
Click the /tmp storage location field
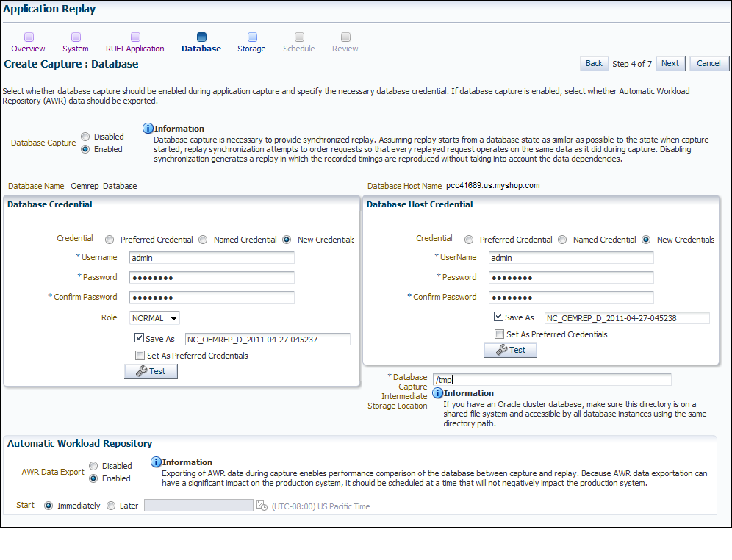(x=552, y=380)
